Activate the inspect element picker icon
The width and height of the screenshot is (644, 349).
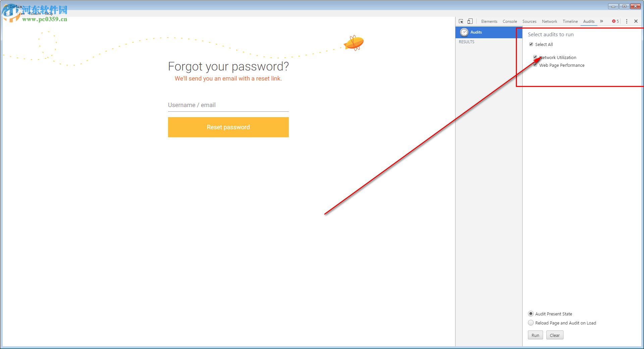click(461, 21)
